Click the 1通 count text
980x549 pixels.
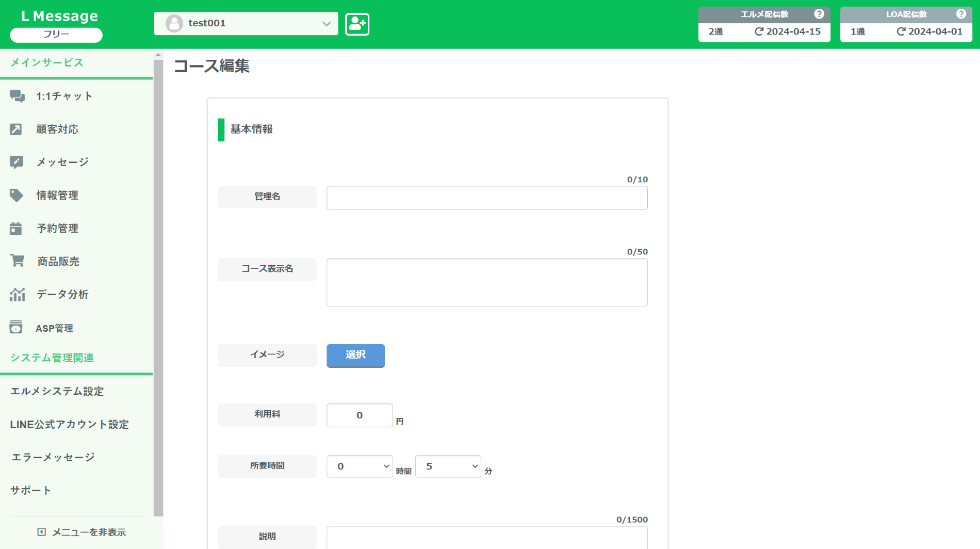pyautogui.click(x=858, y=31)
